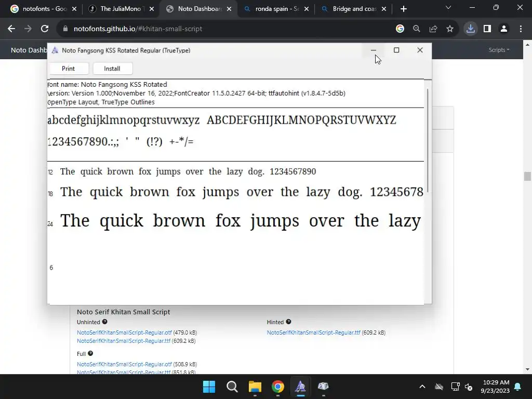The height and width of the screenshot is (399, 532).
Task: Download full NotoSerifKhitanSmallScript-Regular.otf 508.9 kB
Action: click(124, 364)
